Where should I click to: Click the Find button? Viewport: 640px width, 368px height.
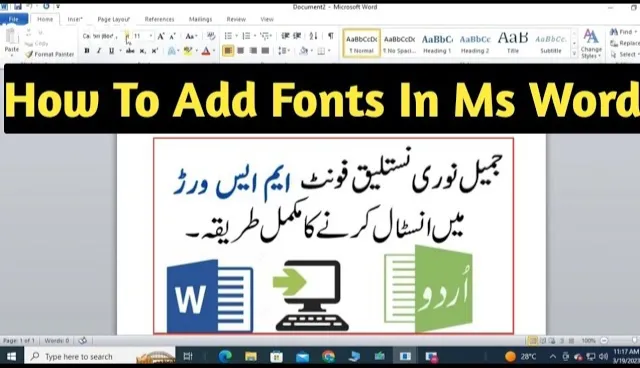tap(623, 32)
